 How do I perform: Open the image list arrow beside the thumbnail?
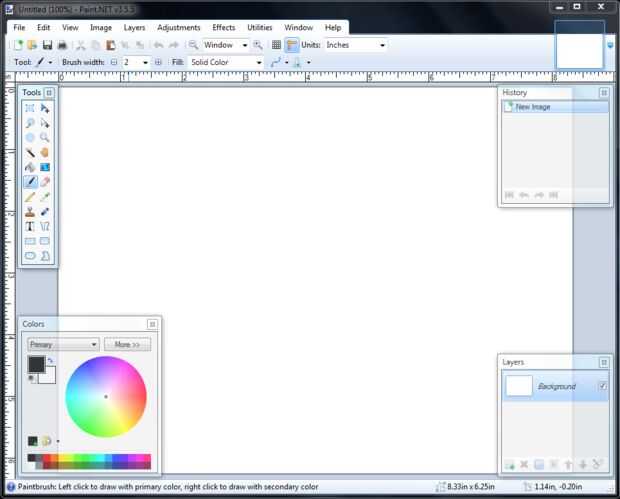pos(610,45)
